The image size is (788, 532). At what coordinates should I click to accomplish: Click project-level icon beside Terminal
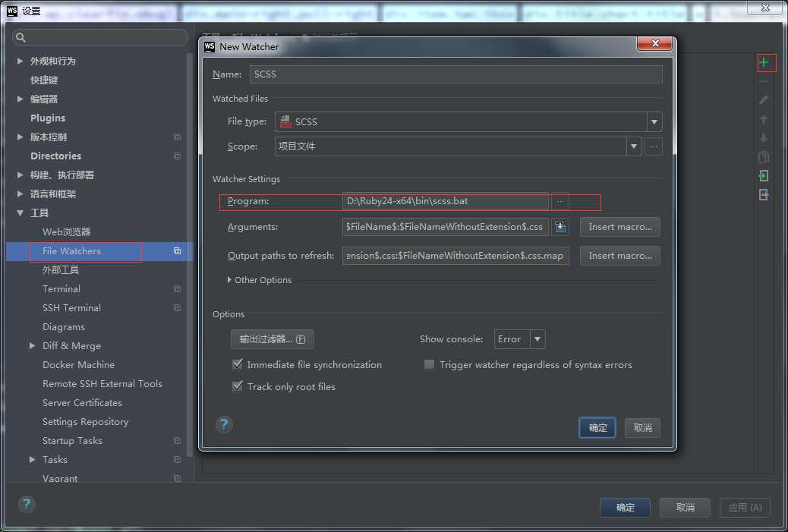[x=177, y=289]
